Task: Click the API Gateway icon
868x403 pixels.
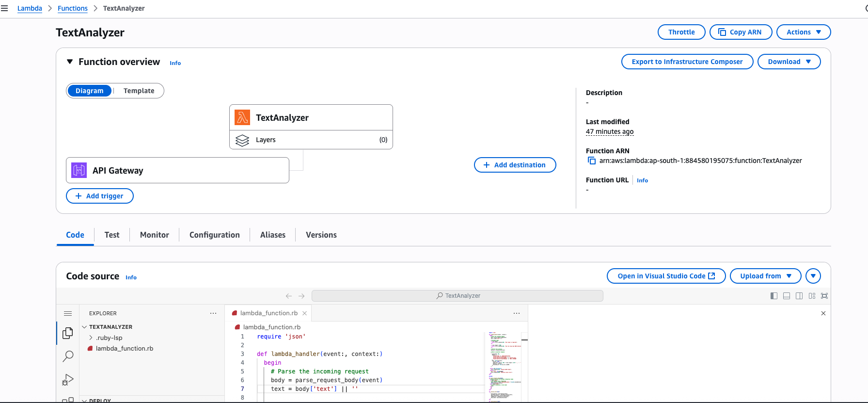Action: click(x=79, y=170)
